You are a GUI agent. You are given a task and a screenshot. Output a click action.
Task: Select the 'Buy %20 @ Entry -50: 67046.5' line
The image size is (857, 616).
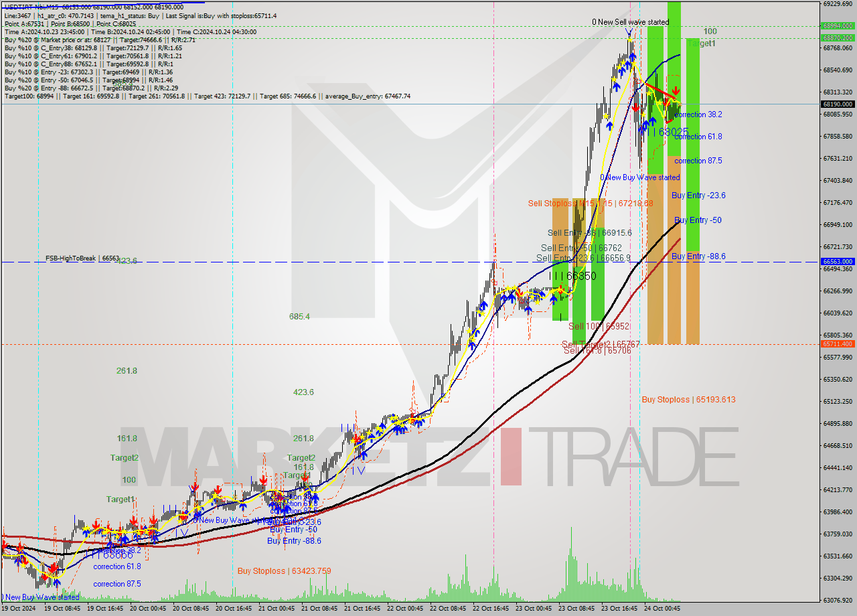88,80
